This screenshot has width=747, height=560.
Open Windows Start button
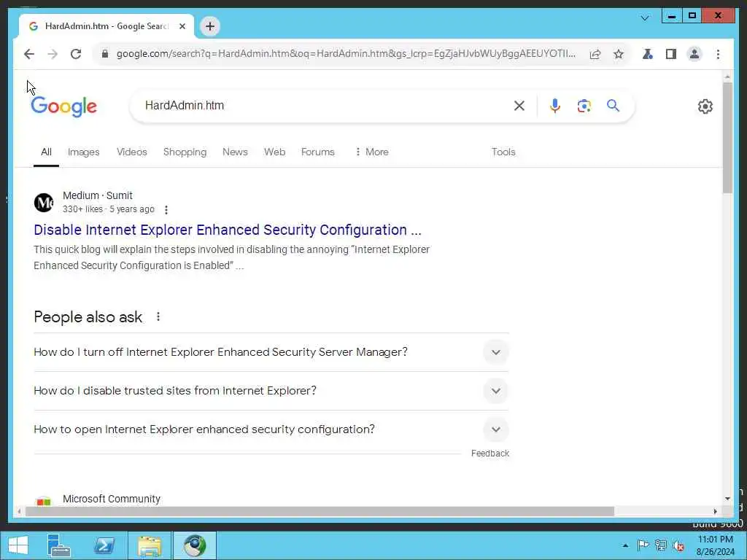(18, 545)
